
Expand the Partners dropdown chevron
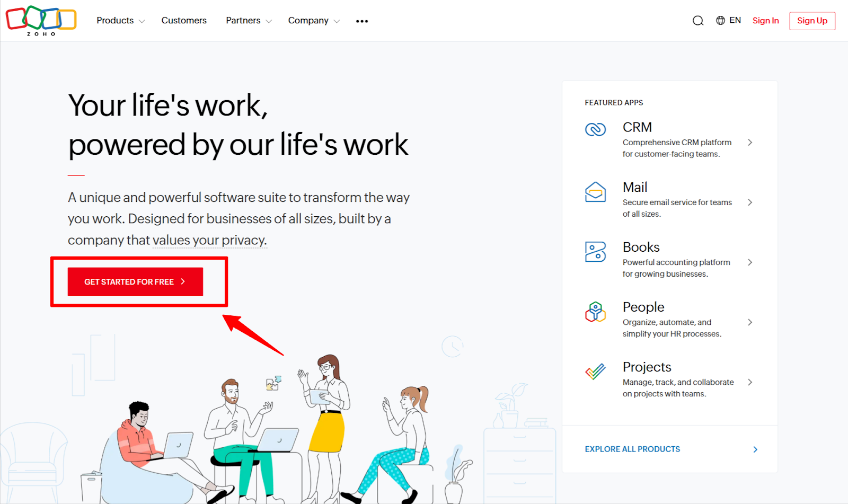pos(269,21)
